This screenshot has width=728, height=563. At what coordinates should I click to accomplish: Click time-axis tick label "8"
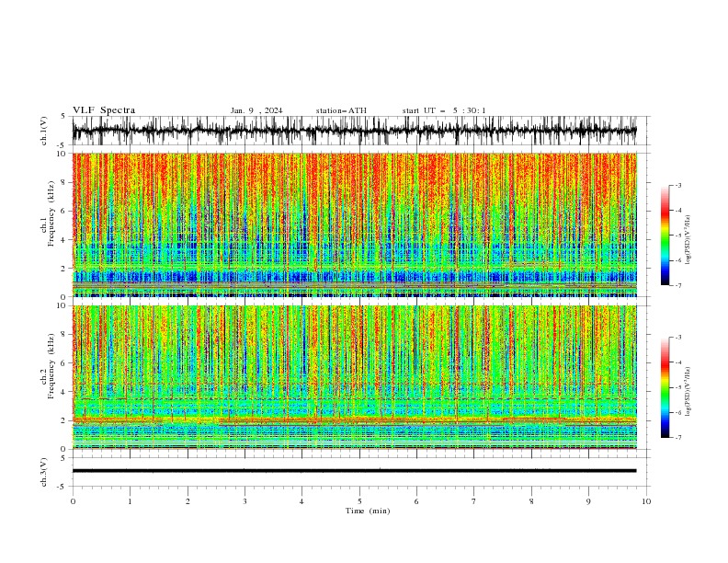tap(531, 501)
